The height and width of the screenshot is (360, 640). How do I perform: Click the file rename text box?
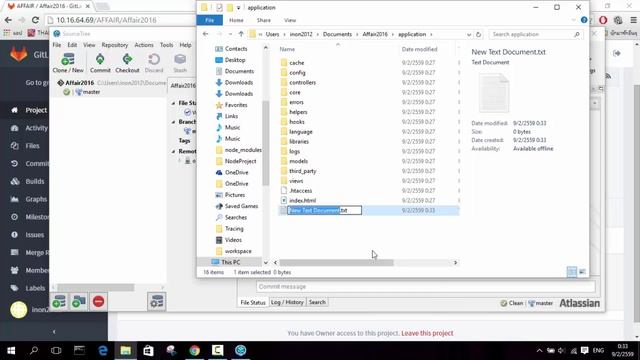pos(324,210)
